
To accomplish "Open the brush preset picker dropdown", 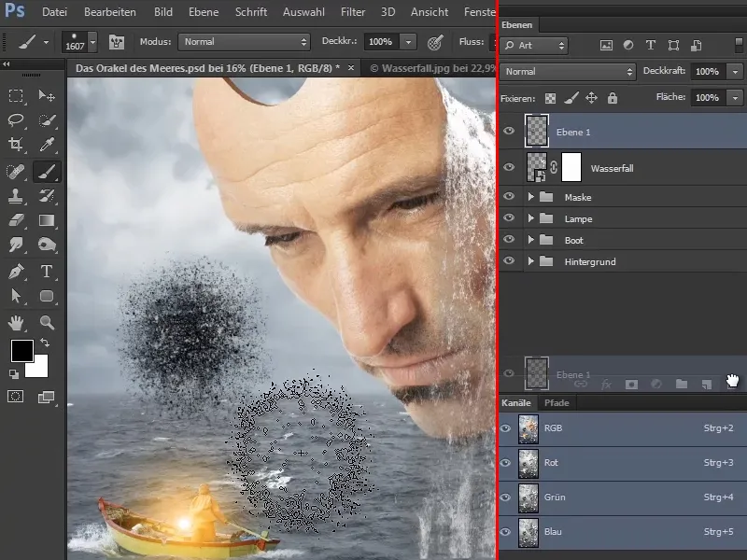I will pos(92,42).
